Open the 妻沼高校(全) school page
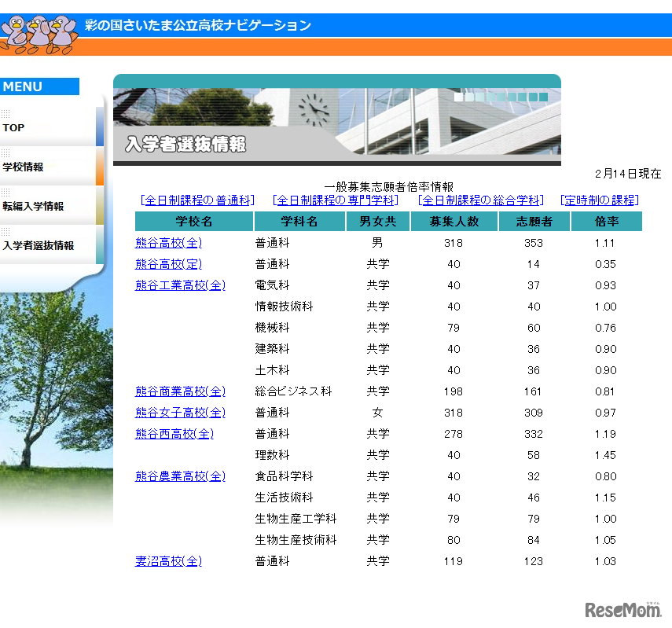This screenshot has width=672, height=628. coord(168,561)
